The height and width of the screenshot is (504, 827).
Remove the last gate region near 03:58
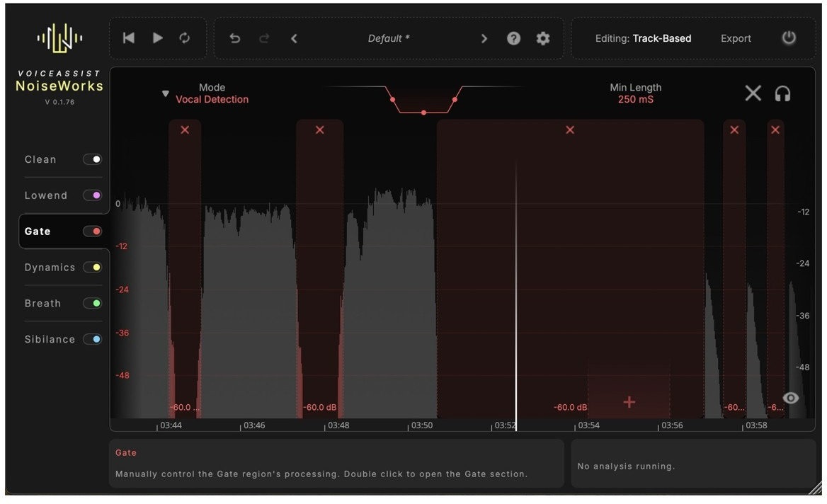(x=775, y=130)
